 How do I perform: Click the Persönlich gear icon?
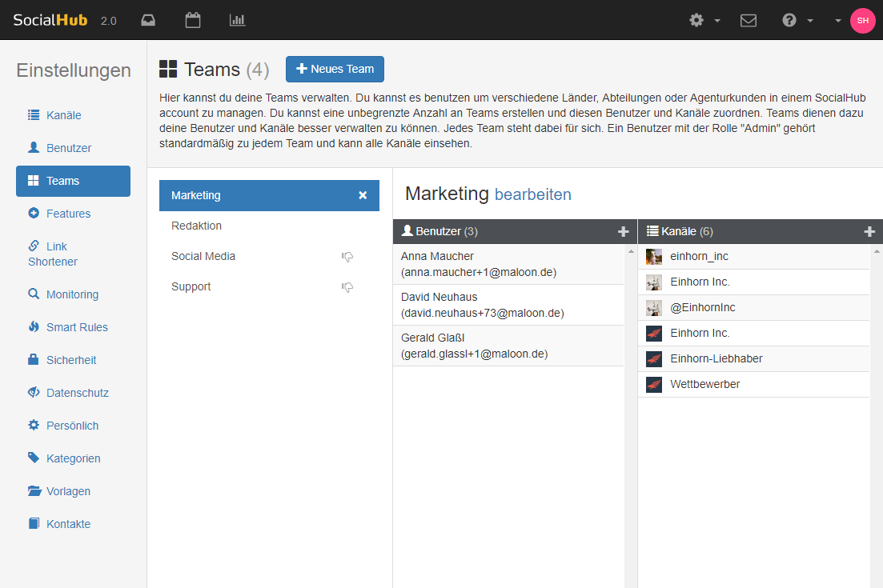[34, 425]
